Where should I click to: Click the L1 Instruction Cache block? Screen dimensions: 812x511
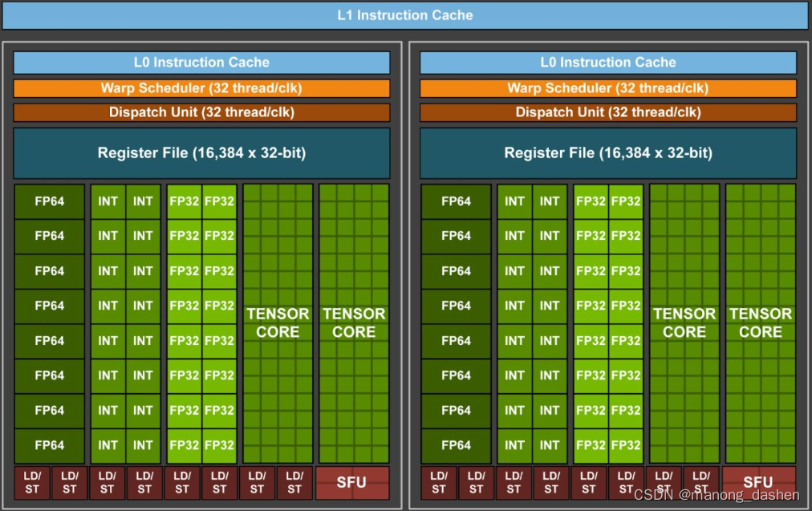click(405, 15)
